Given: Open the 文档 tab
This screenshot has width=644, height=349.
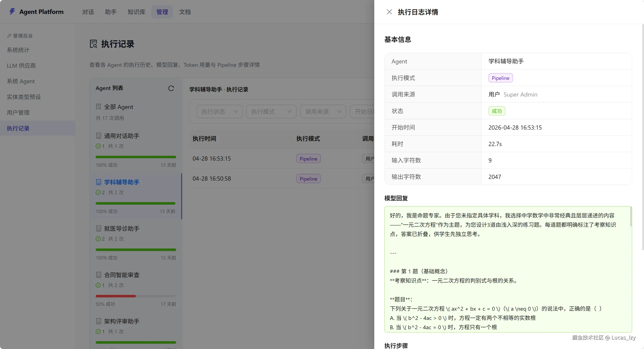Looking at the screenshot, I should 185,12.
